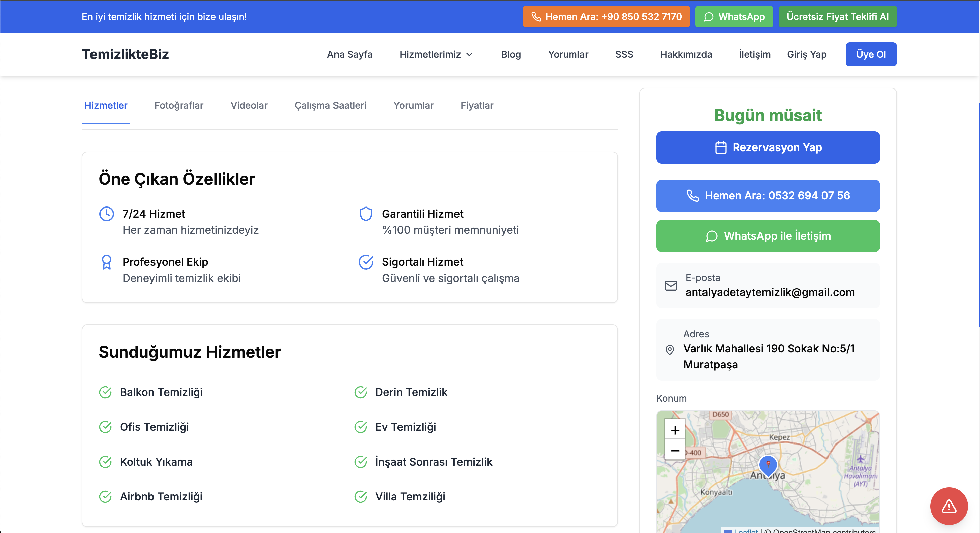Click the envelope icon next to E-posta
The width and height of the screenshot is (980, 533).
(671, 285)
